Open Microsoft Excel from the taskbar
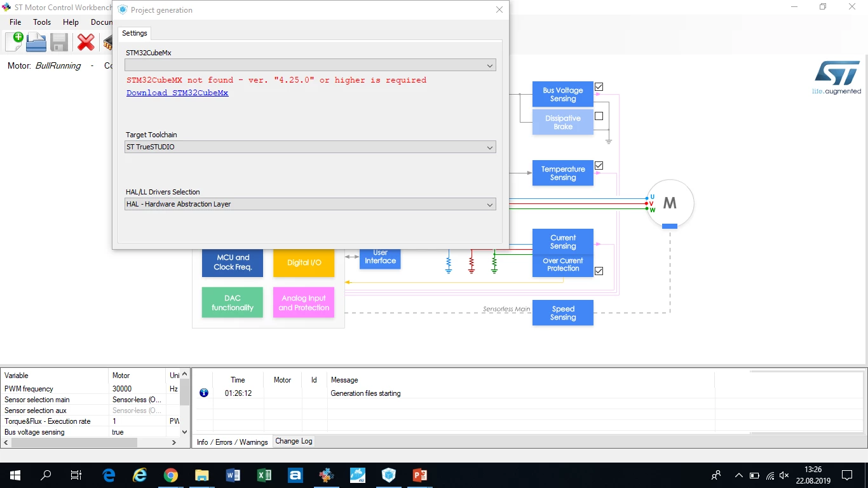The height and width of the screenshot is (488, 868). [264, 475]
